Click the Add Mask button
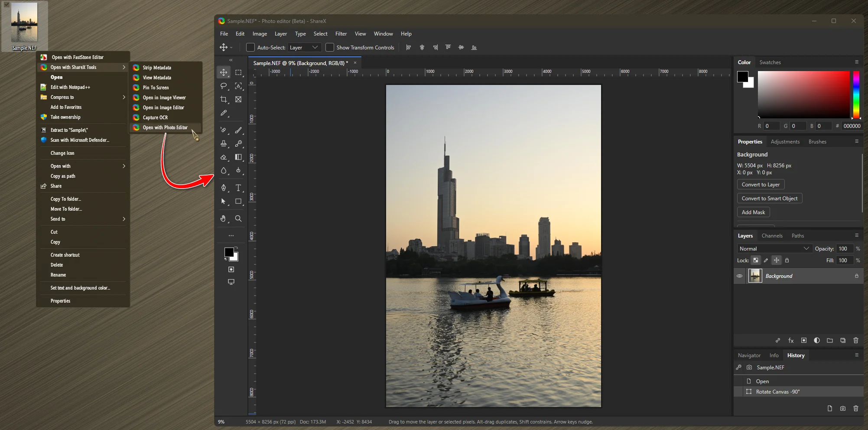 (753, 212)
